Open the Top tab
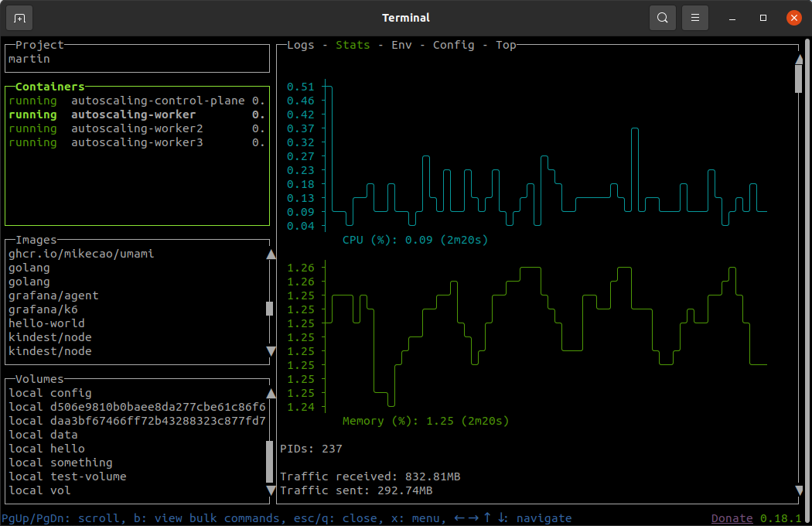The width and height of the screenshot is (812, 526). click(506, 45)
